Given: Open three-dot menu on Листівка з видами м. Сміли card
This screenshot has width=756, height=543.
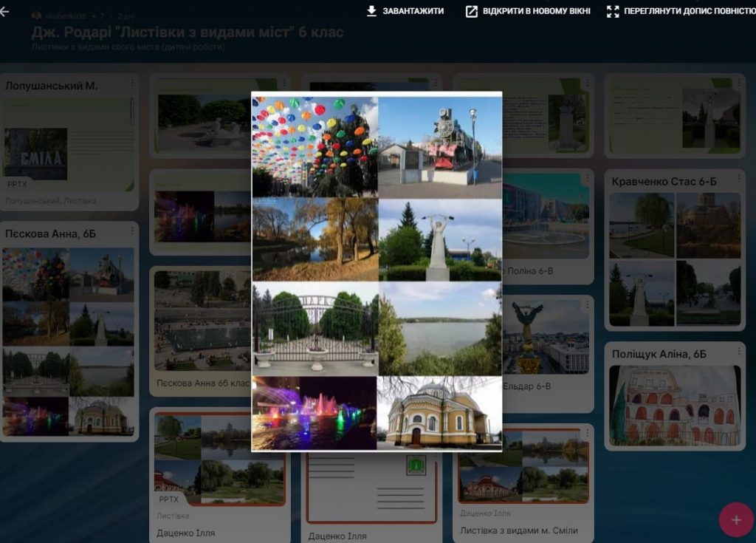Looking at the screenshot, I should (587, 434).
